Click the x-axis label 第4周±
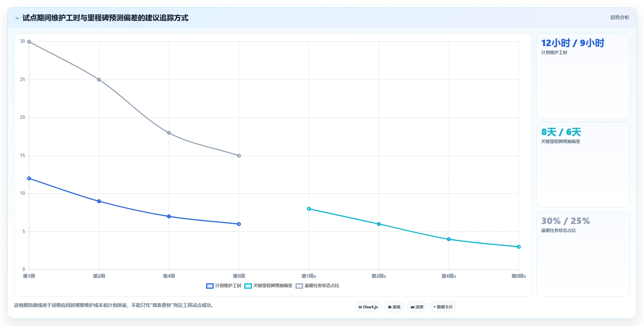Image resolution: width=644 pixels, height=326 pixels. click(449, 276)
